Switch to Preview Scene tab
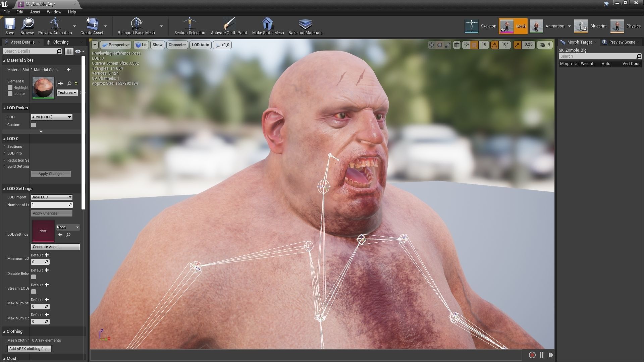 [x=622, y=42]
